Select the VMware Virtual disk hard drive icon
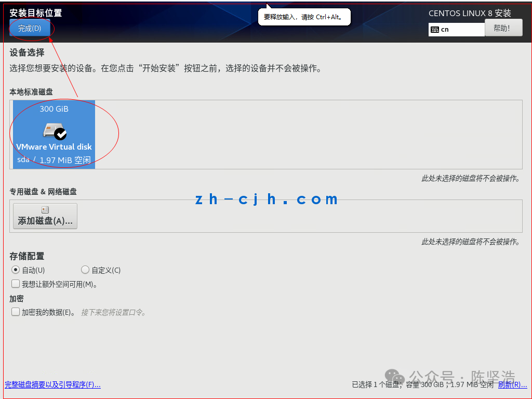 click(x=52, y=130)
